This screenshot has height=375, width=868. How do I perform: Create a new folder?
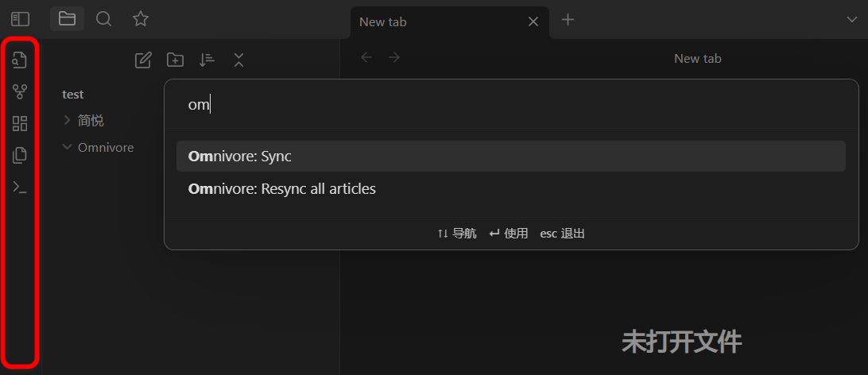pyautogui.click(x=176, y=60)
